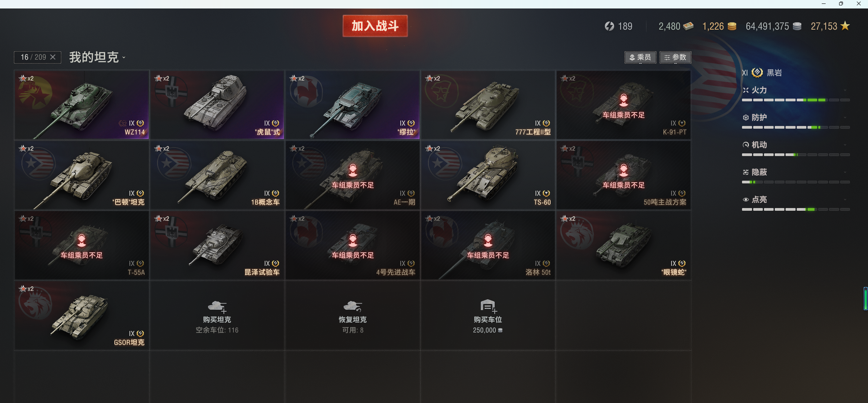
Task: Click the lightning icon beside 189
Action: click(x=609, y=26)
